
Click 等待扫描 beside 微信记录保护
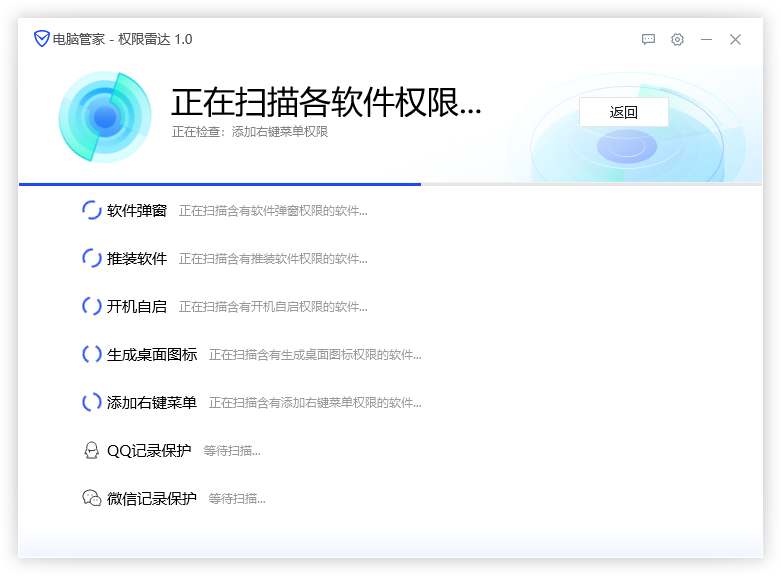237,499
